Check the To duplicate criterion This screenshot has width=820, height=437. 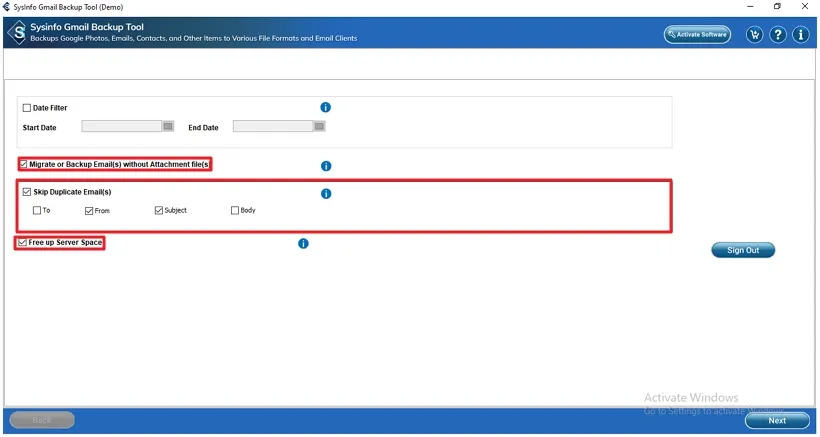[x=37, y=211]
